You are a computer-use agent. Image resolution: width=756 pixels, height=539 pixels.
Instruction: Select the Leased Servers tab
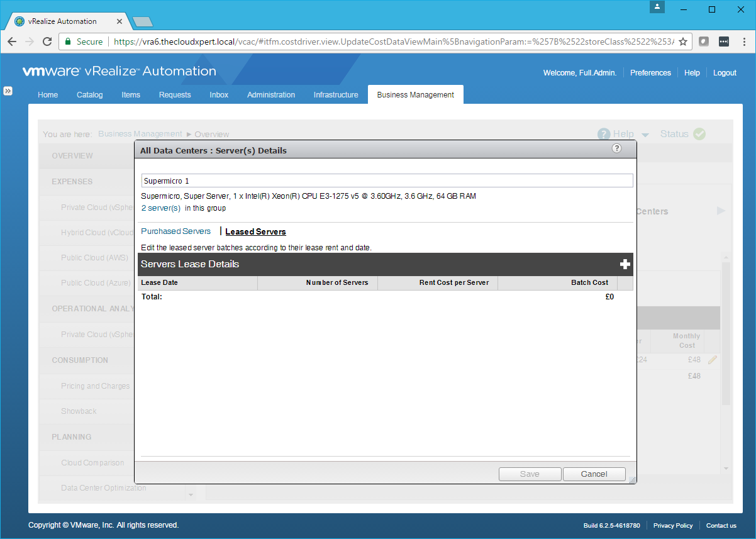(255, 231)
